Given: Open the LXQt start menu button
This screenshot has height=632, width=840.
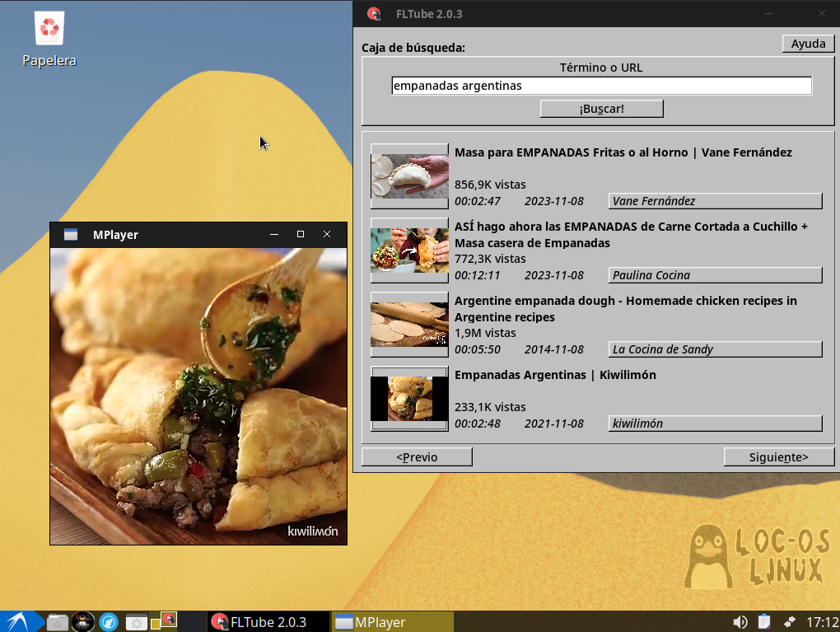Looking at the screenshot, I should pos(18,621).
